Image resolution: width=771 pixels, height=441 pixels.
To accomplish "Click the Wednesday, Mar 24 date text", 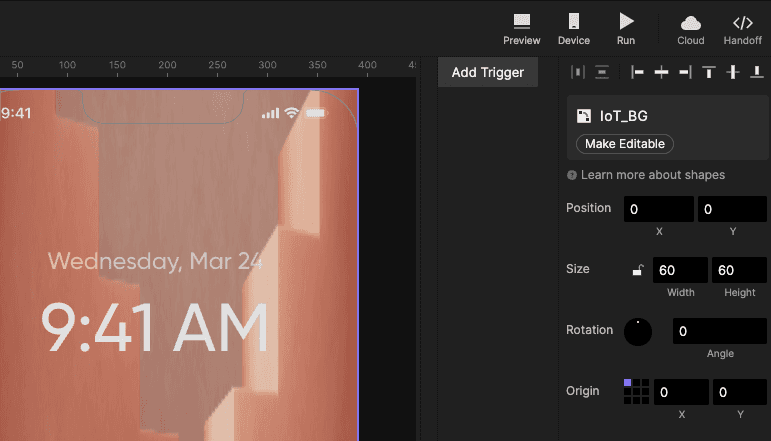I will coord(155,261).
